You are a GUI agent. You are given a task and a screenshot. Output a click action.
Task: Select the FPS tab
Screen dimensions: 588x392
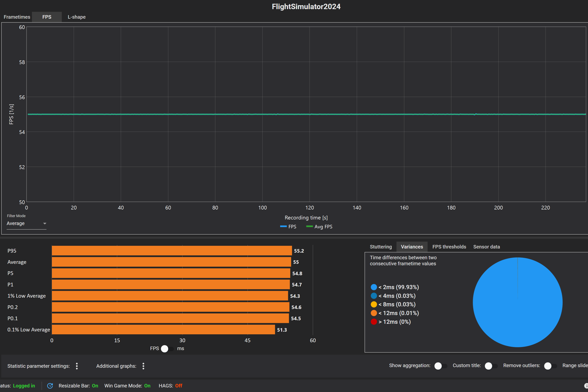pyautogui.click(x=47, y=17)
